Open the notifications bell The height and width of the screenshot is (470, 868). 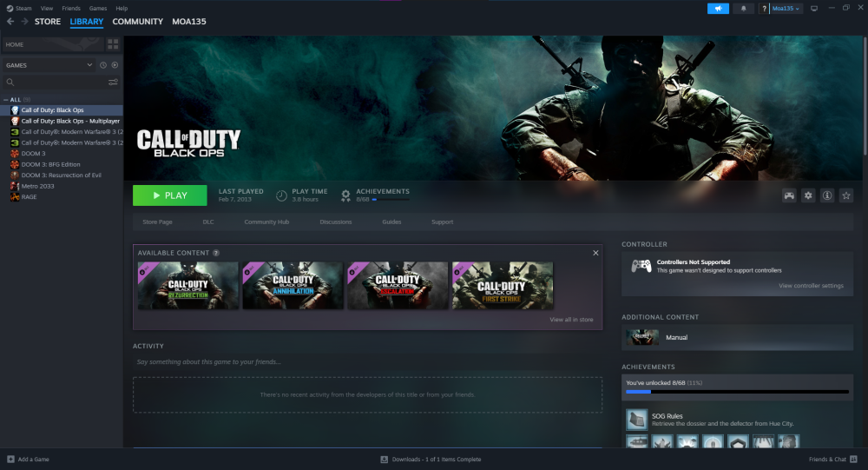click(743, 9)
